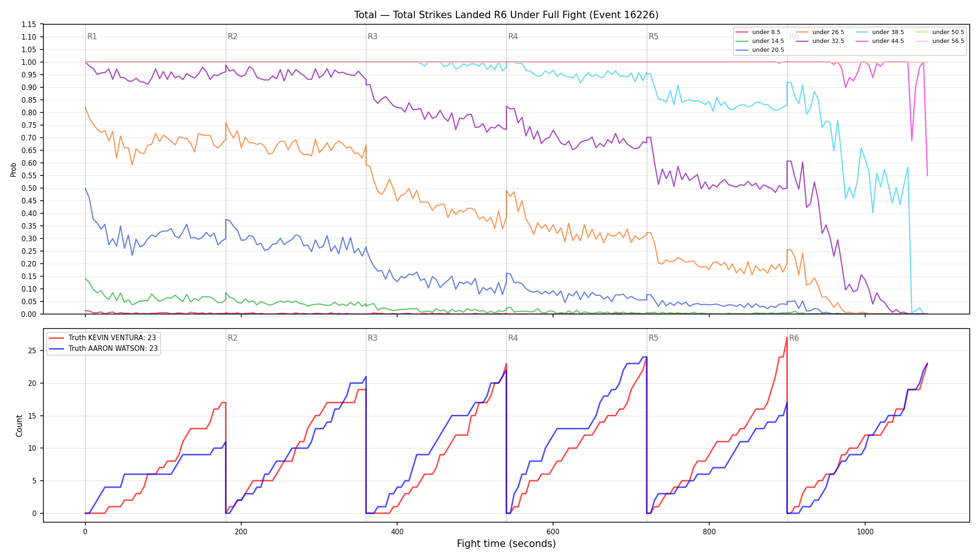Screen dimensions: 980x560
Task: Select the 'under 44.5' legend label
Action: click(888, 41)
